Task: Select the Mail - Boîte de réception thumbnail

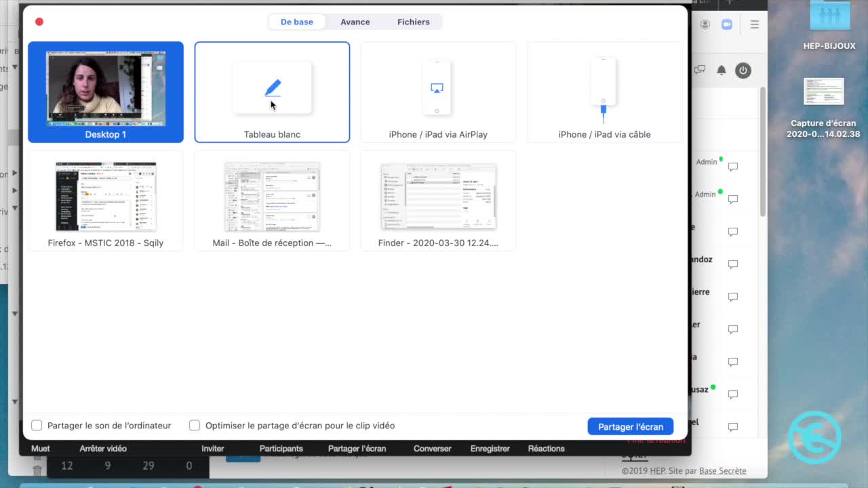Action: coord(272,201)
